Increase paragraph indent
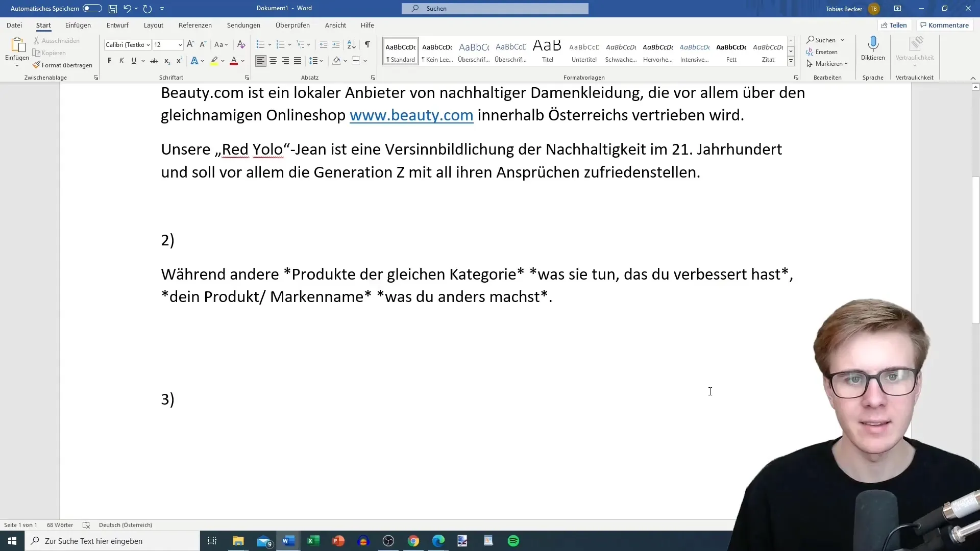980x551 pixels. pos(336,44)
